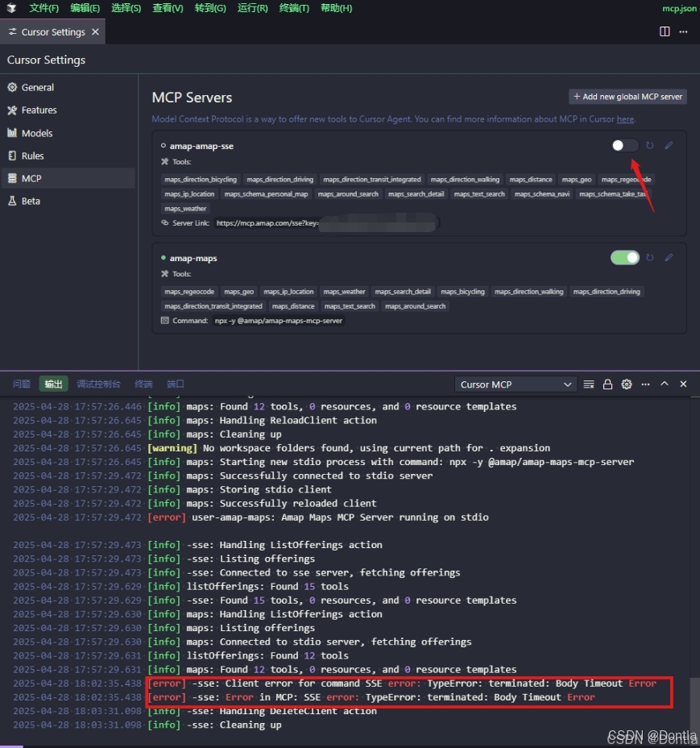
Task: Click the maps_schema_personal_map tool tag
Action: point(266,194)
